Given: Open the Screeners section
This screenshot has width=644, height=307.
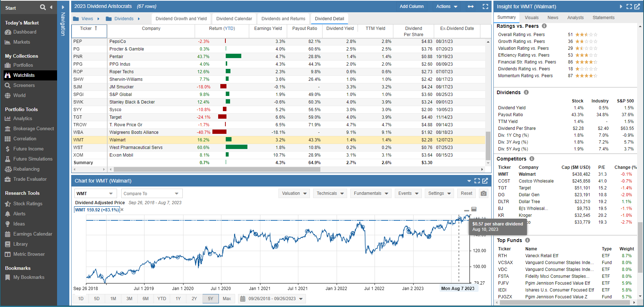Looking at the screenshot, I should 24,85.
